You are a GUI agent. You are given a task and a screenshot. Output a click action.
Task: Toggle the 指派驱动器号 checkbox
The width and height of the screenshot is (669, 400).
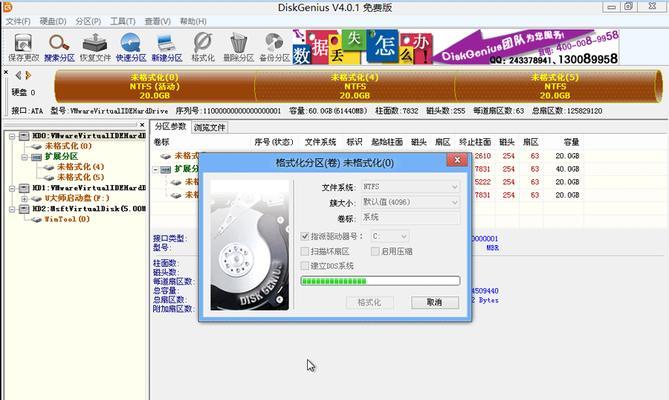tap(305, 236)
